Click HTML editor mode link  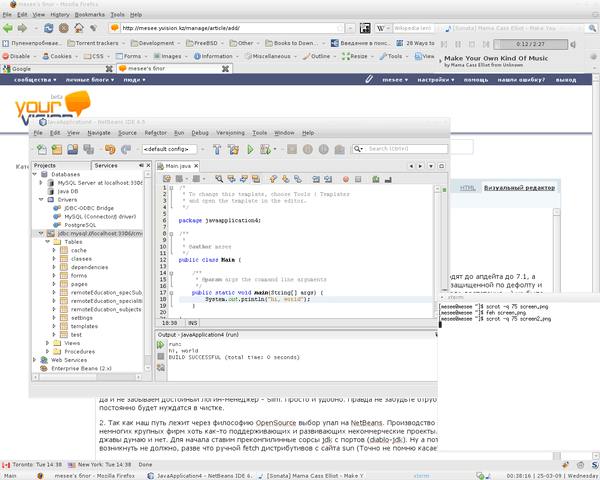pos(468,188)
